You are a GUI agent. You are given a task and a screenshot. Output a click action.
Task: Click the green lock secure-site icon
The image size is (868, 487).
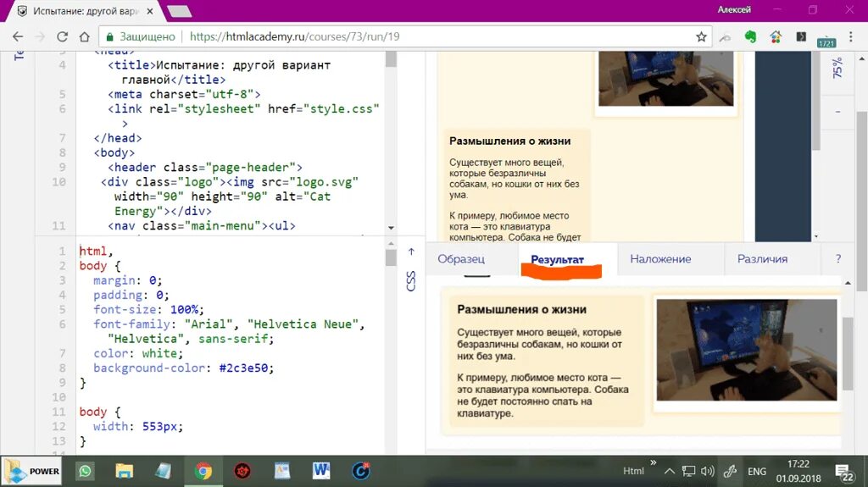tap(109, 36)
